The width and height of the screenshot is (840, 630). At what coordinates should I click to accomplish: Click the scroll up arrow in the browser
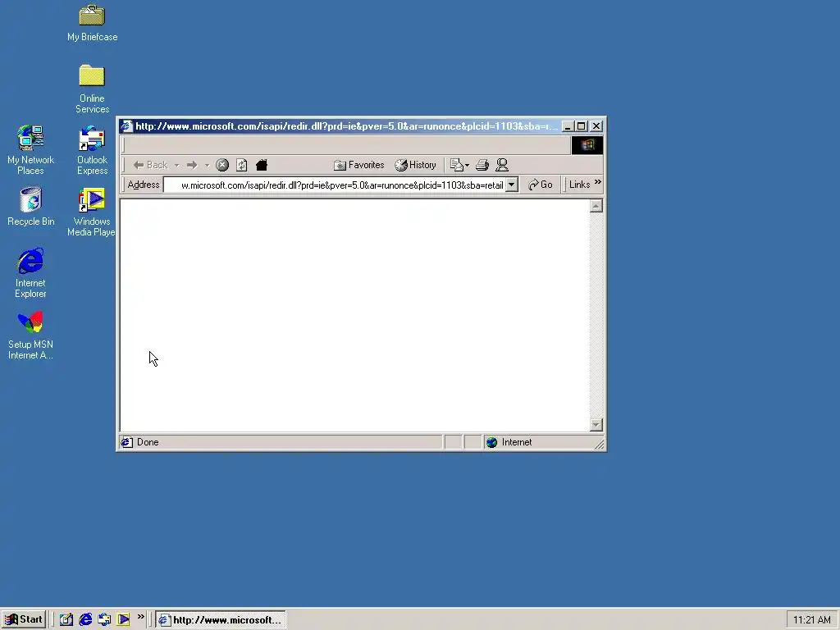tap(596, 206)
